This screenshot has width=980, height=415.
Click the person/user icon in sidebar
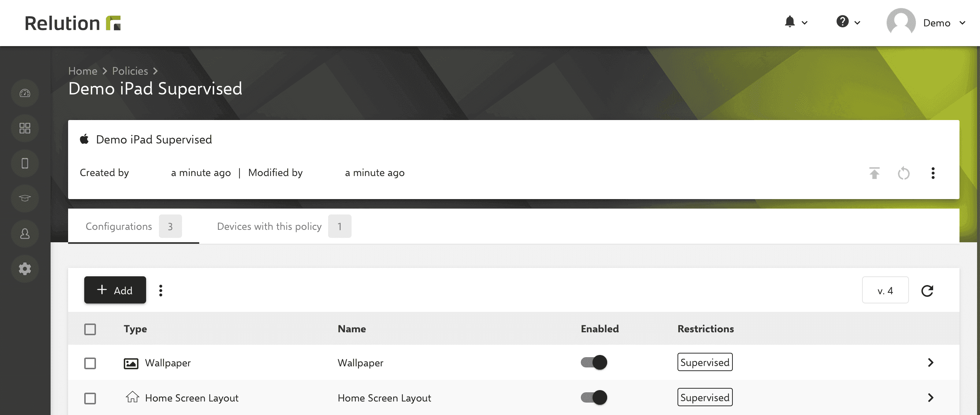[25, 233]
